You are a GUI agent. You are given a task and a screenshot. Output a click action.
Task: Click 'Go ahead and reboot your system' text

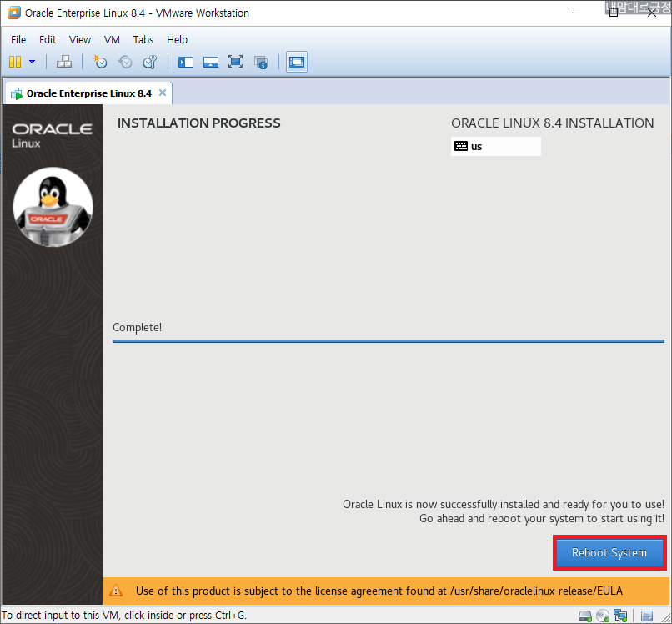tap(542, 519)
